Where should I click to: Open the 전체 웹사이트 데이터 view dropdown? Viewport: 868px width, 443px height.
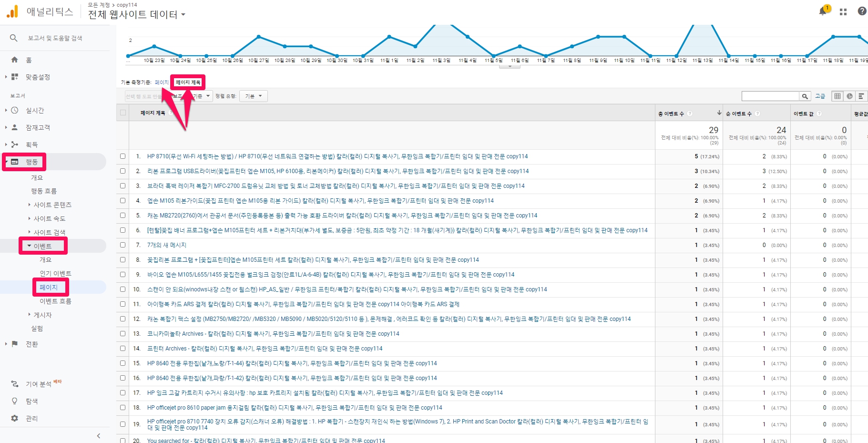pos(136,15)
